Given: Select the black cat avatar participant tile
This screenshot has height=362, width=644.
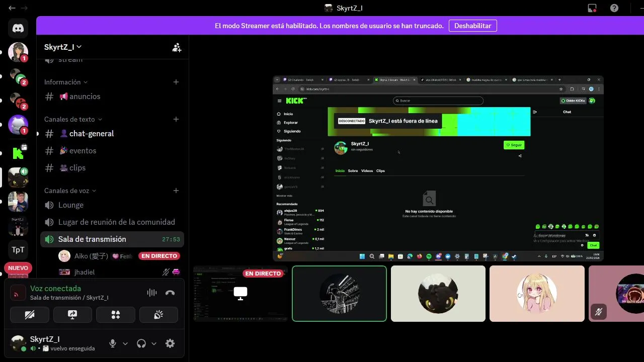Looking at the screenshot, I should tap(438, 294).
